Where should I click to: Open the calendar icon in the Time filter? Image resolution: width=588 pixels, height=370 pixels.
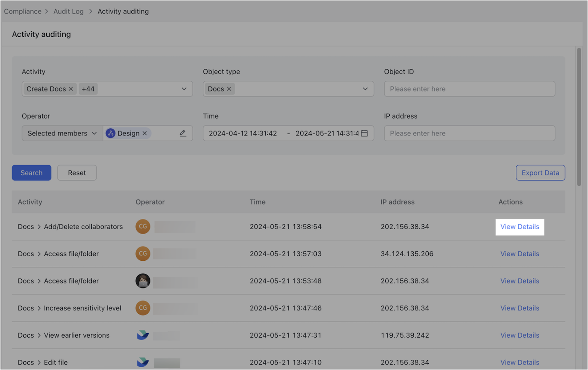click(365, 133)
